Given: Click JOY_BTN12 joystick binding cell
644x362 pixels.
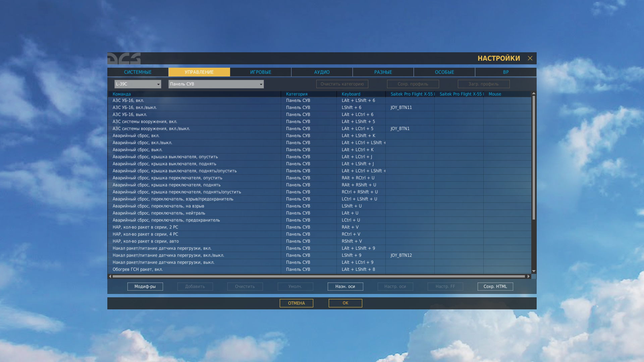Looking at the screenshot, I should 410,255.
